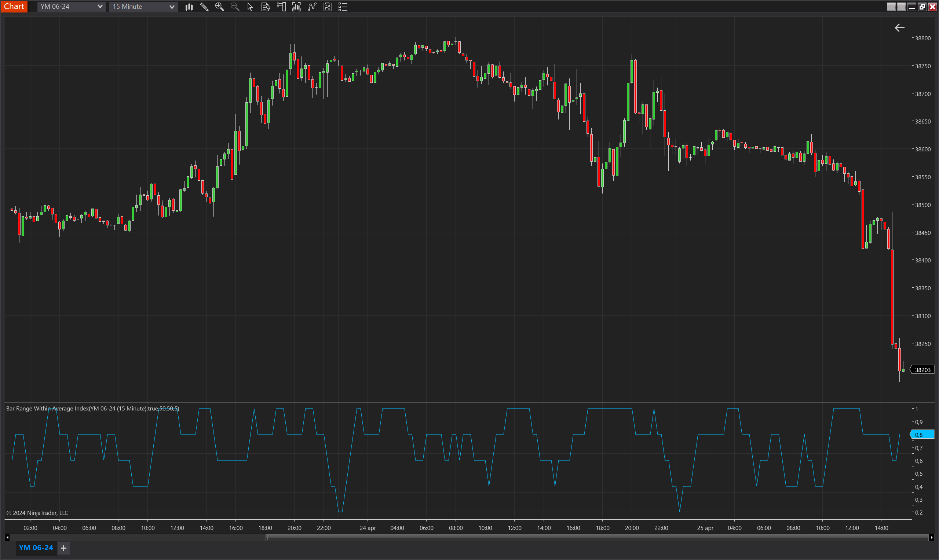Screen dimensions: 939x560
Task: Click the blue 0,8 indicator value marker
Action: (x=922, y=435)
